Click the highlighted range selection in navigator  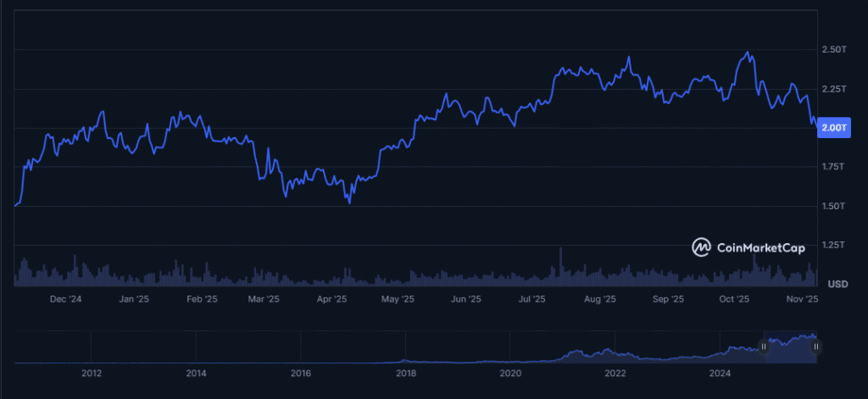click(791, 347)
